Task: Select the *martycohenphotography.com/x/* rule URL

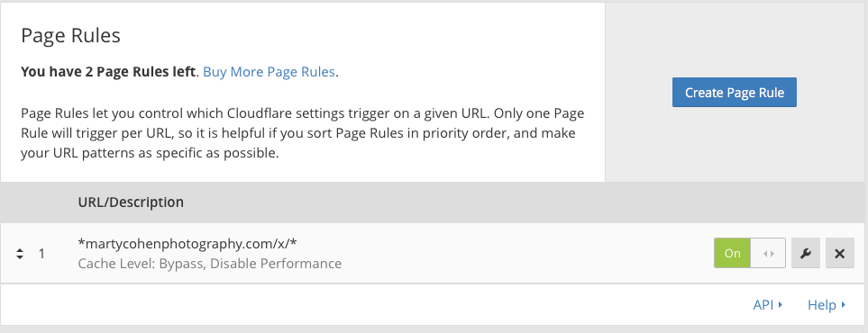Action: tap(188, 243)
